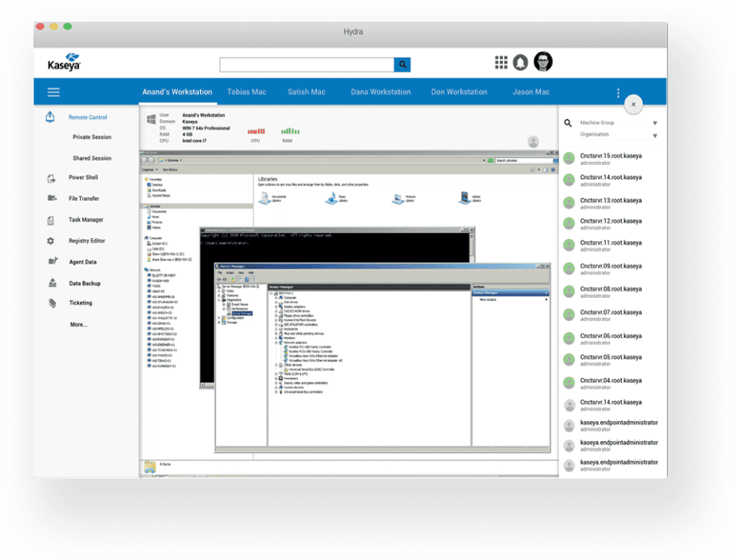Click search box in remote Libraries window

tap(525, 161)
